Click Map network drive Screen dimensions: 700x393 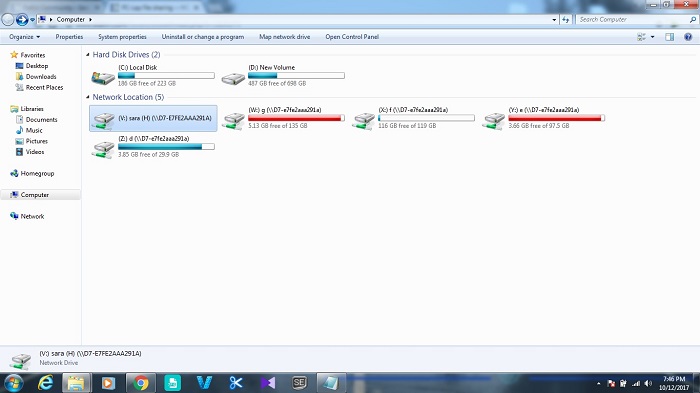click(284, 37)
